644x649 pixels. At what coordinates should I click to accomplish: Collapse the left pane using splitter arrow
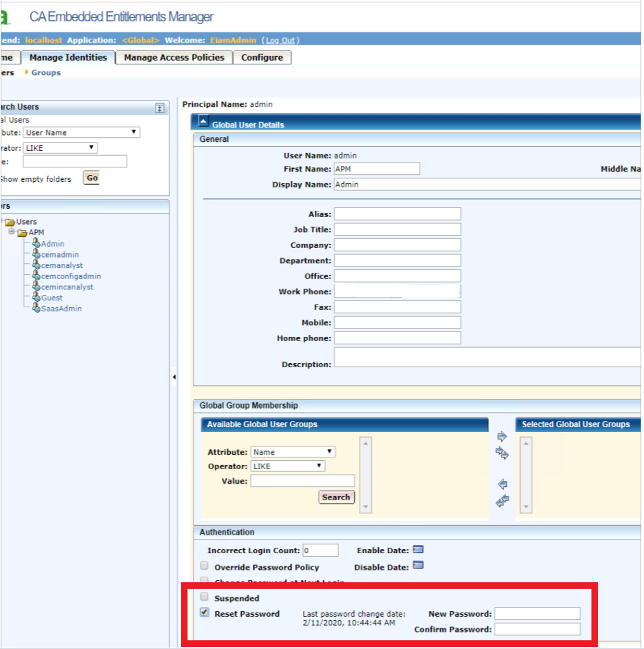click(x=174, y=377)
